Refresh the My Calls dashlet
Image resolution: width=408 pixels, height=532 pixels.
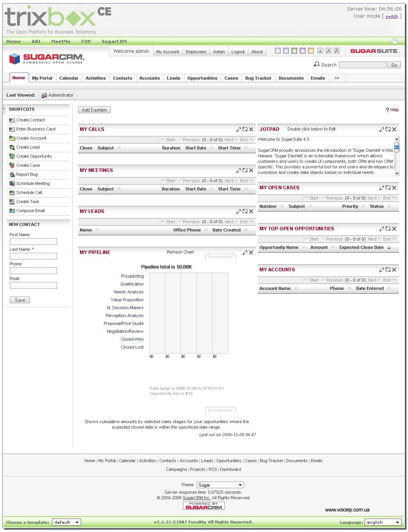click(245, 129)
